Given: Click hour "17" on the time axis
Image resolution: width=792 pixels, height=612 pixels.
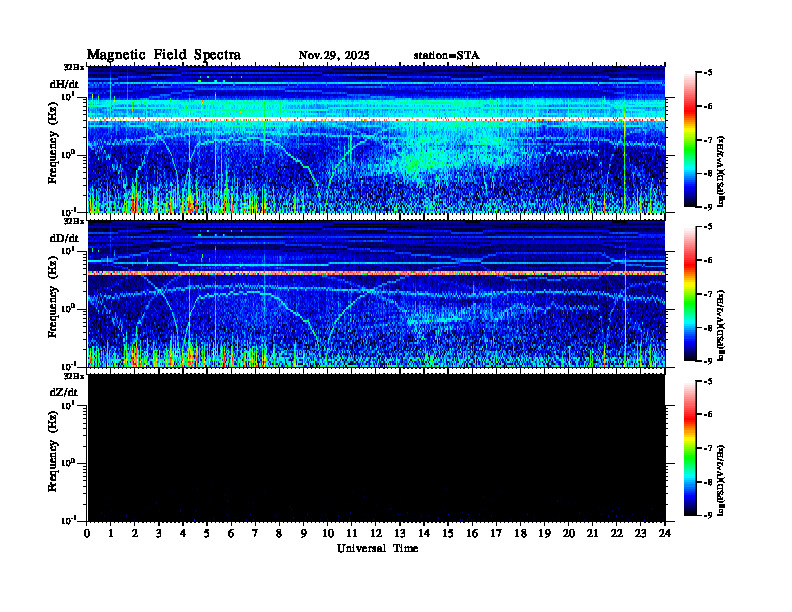Looking at the screenshot, I should point(496,534).
